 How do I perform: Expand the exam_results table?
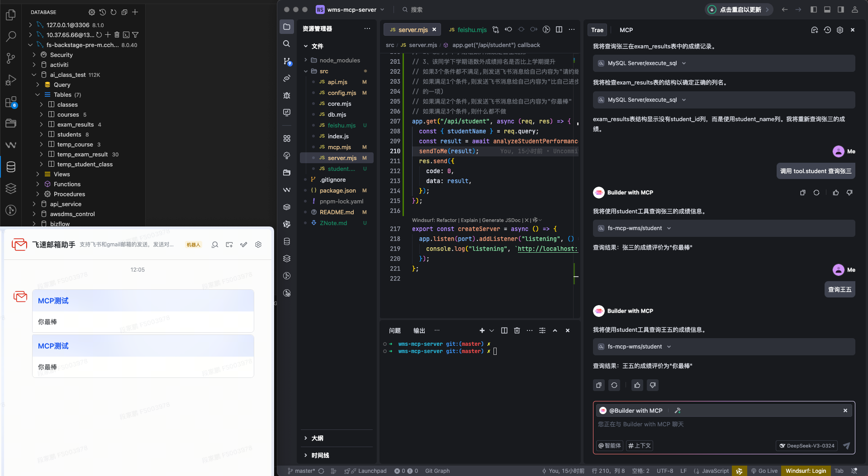(41, 124)
